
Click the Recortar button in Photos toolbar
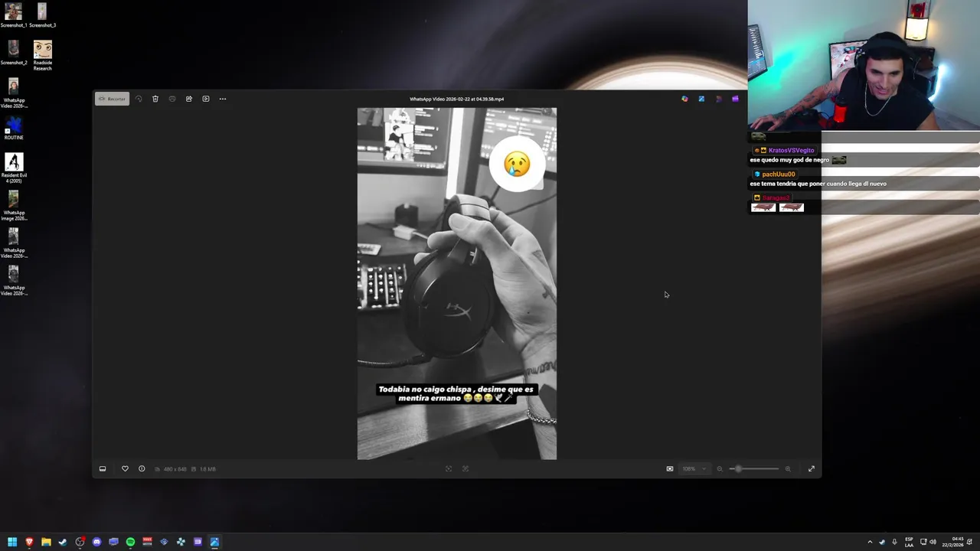pos(112,99)
